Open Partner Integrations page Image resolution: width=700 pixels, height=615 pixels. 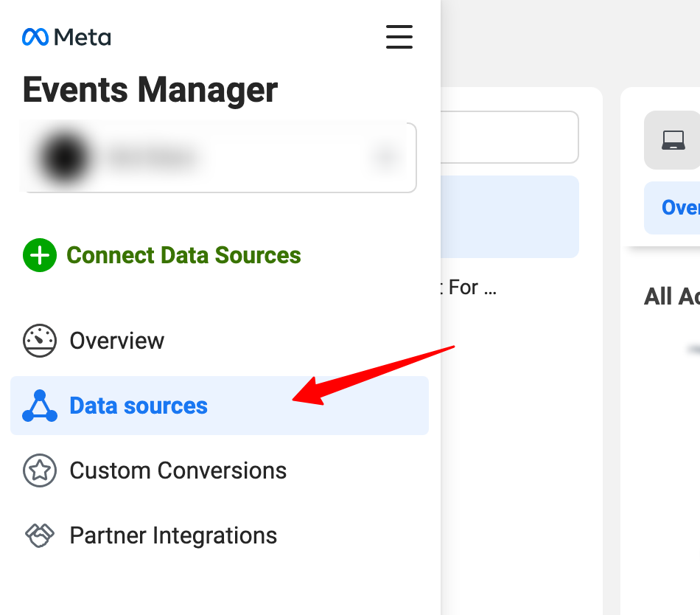click(x=173, y=535)
